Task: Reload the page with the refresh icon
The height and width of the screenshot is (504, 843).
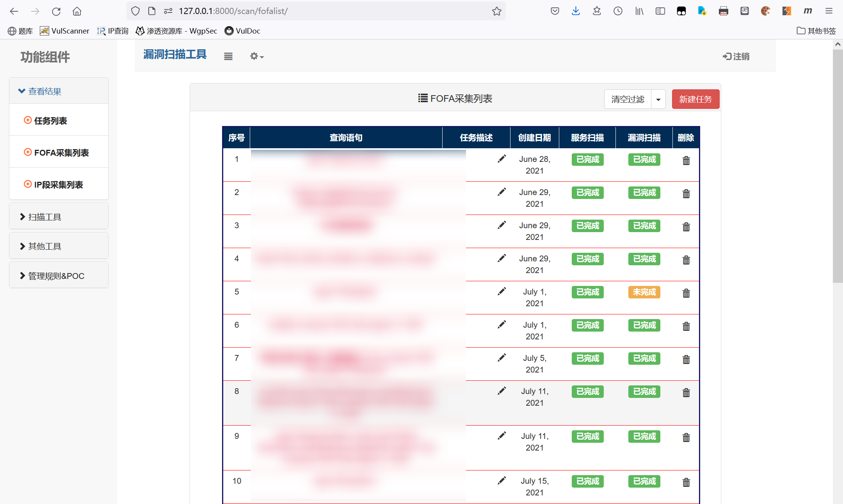Action: (x=56, y=11)
